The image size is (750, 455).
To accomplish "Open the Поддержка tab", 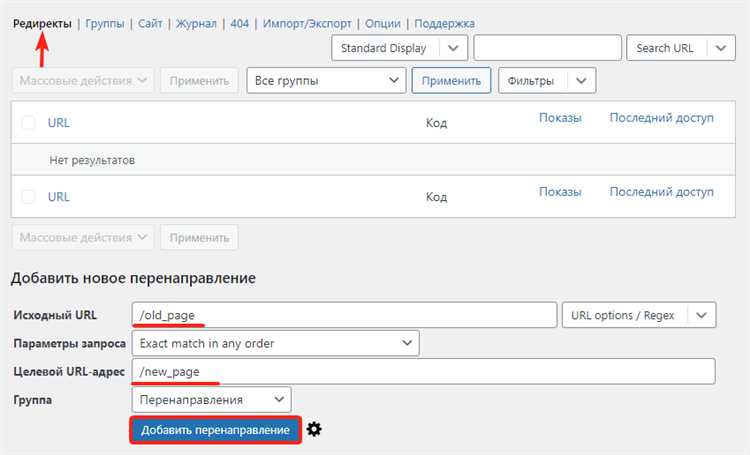I will pos(444,23).
